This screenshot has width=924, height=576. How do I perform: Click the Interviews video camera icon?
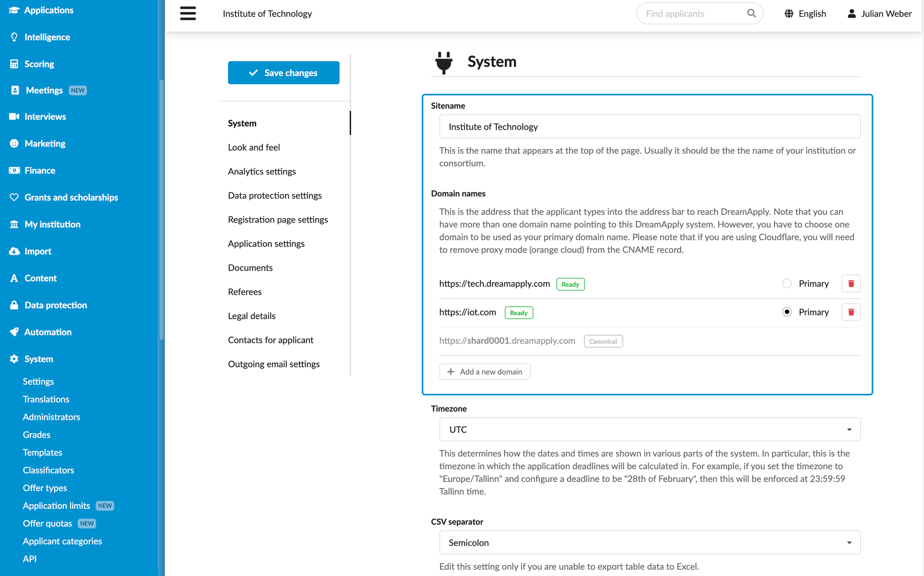click(x=14, y=117)
